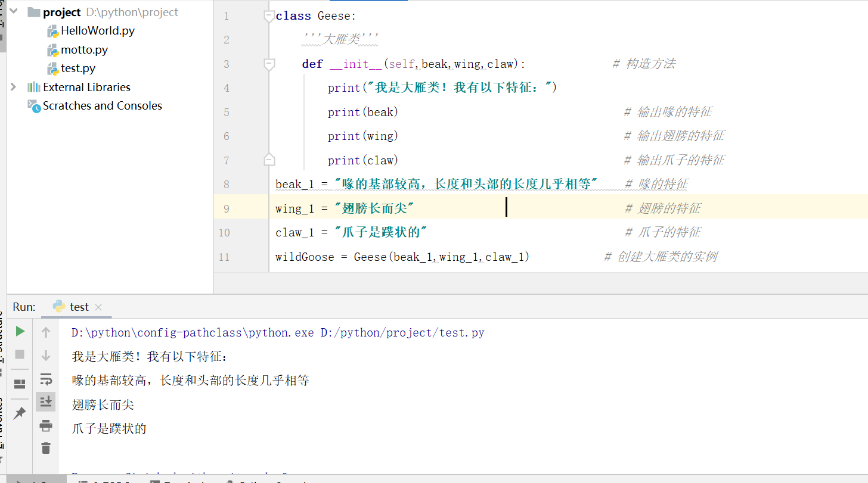Click console output '翅膀长而尖'
The width and height of the screenshot is (868, 483).
[103, 405]
